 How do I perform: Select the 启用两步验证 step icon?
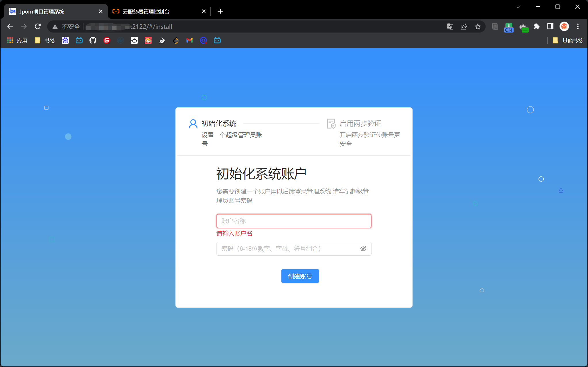pos(331,124)
